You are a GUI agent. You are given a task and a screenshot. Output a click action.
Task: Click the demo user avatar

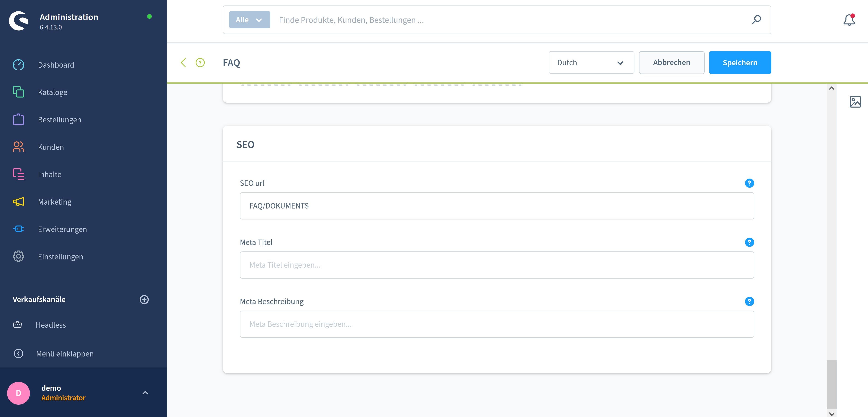click(19, 393)
